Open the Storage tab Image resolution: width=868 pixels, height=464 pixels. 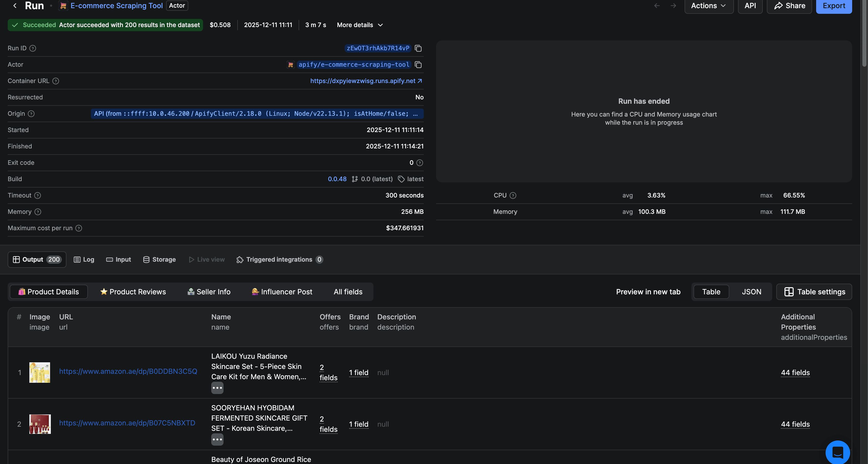[159, 259]
